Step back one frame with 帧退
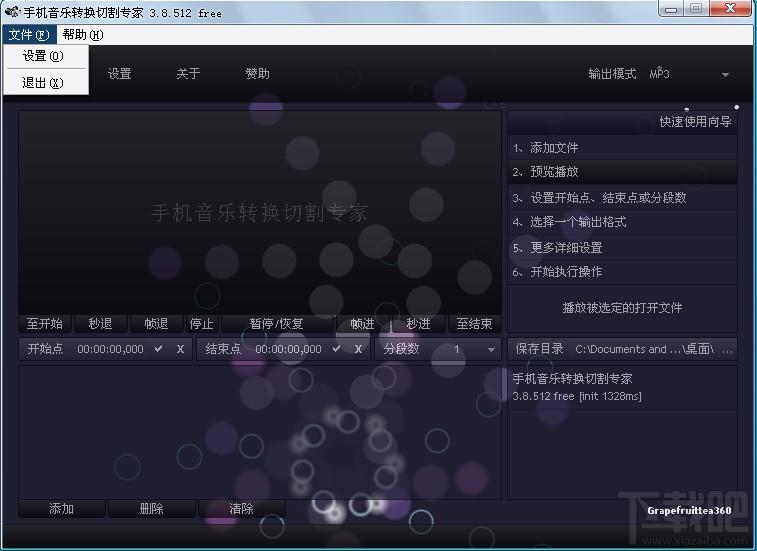The width and height of the screenshot is (757, 551). (x=156, y=324)
